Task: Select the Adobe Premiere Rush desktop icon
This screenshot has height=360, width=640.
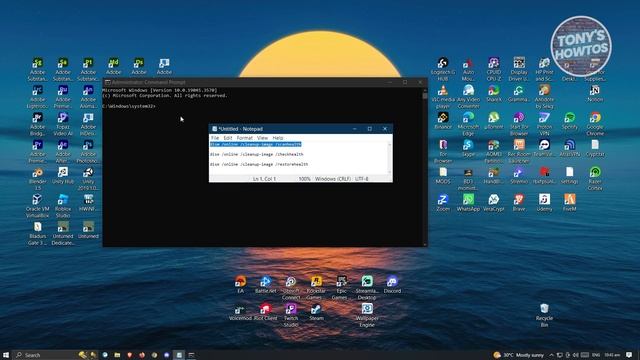Action: (x=63, y=96)
